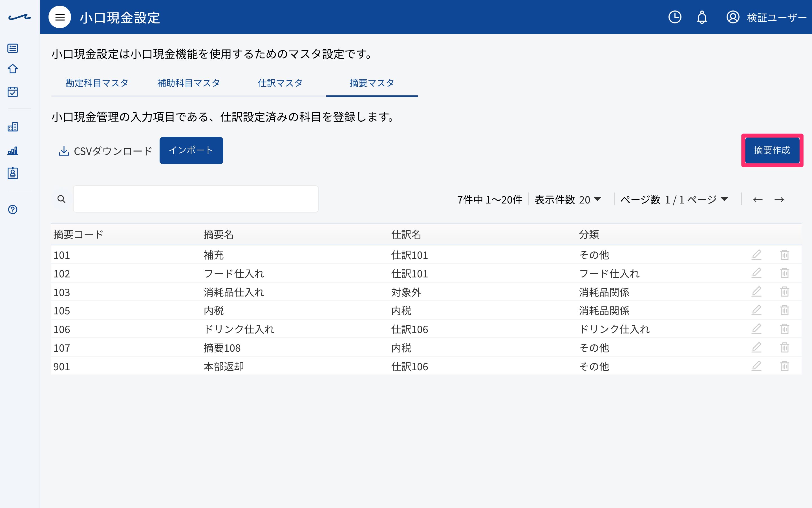Switch to 仕訳マスタ tab
This screenshot has height=508, width=812.
[x=280, y=83]
